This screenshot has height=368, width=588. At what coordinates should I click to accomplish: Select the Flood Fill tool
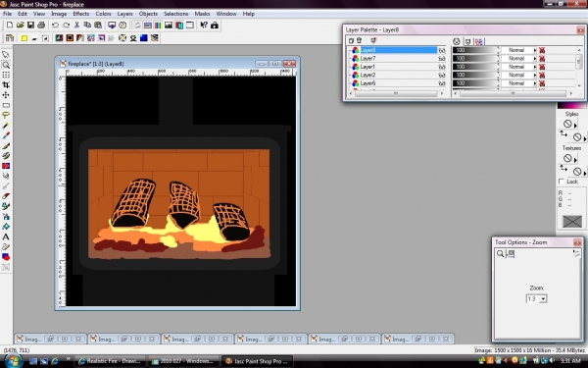tap(6, 227)
